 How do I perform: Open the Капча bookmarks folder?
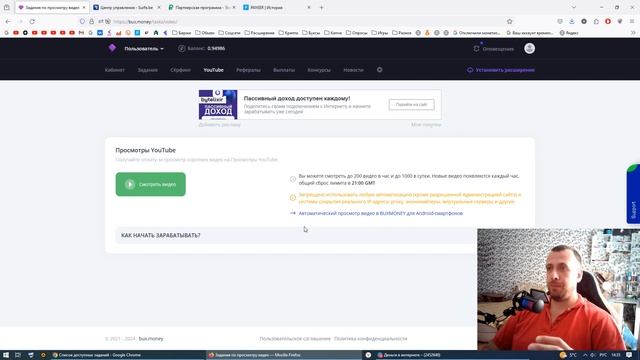click(333, 33)
